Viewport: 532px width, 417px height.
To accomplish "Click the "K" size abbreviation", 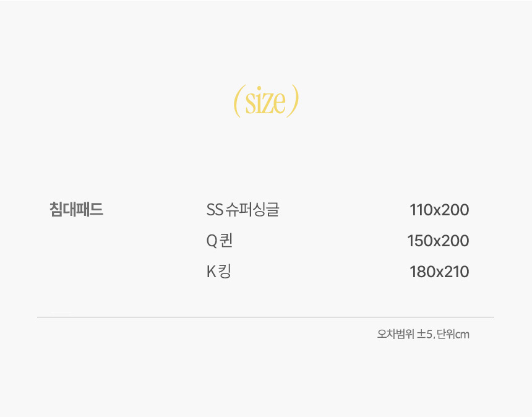I will (211, 272).
